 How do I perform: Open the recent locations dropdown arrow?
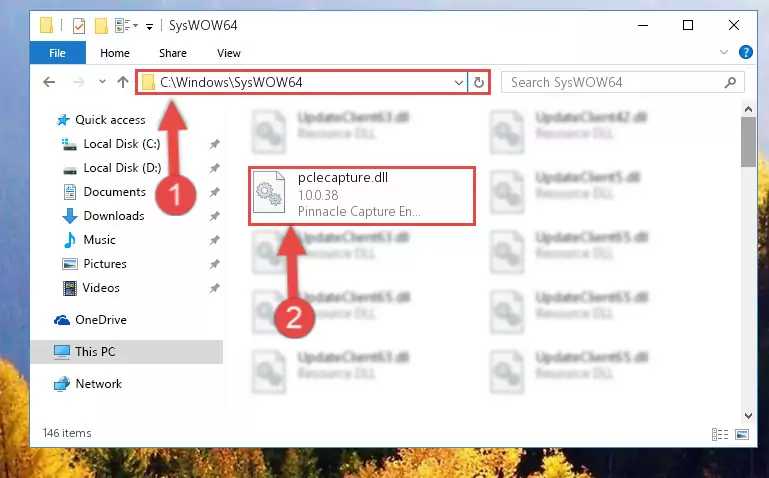tap(102, 82)
